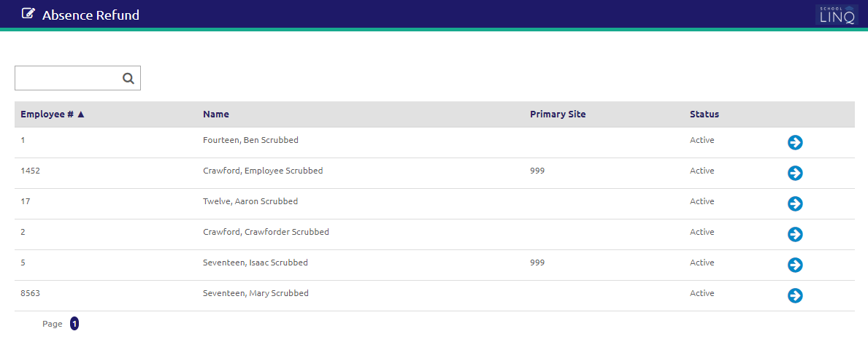Screen dimensions: 868x342
Task: Open arrow icon for Seventeen, Isaac Scrubbed
Action: tap(795, 265)
